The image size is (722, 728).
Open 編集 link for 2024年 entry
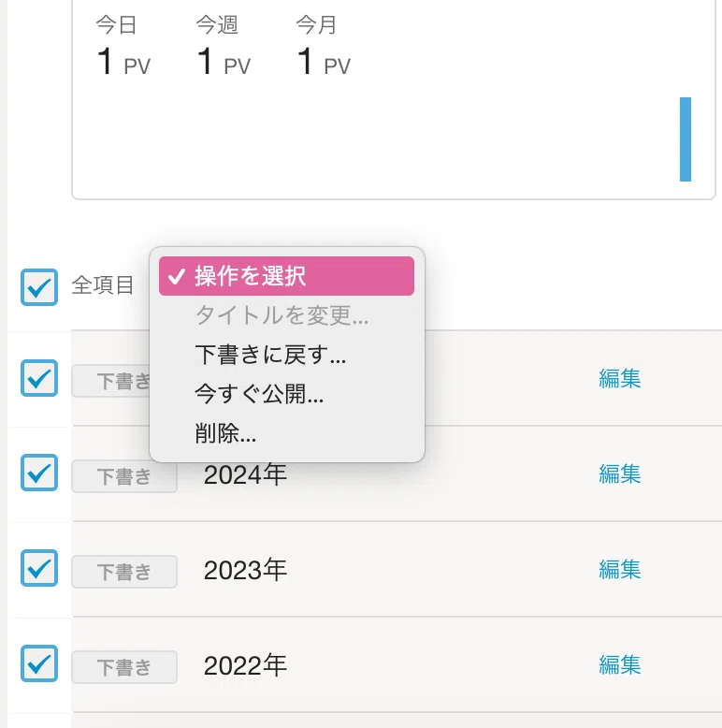(x=619, y=474)
